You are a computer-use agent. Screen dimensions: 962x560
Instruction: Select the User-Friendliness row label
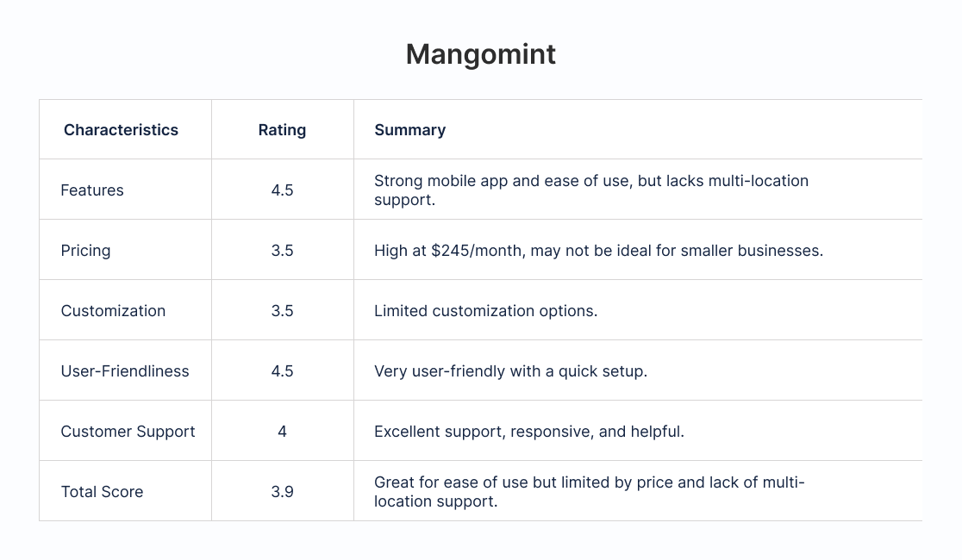pos(125,371)
